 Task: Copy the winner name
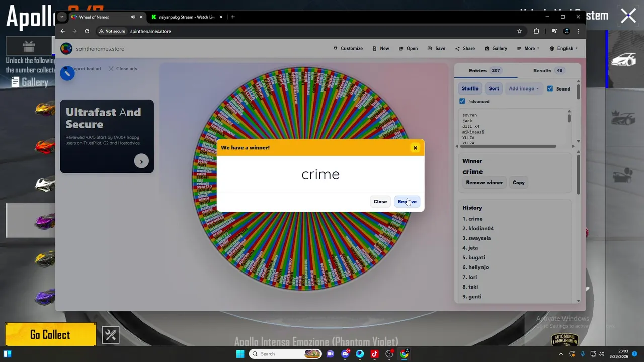click(x=518, y=183)
